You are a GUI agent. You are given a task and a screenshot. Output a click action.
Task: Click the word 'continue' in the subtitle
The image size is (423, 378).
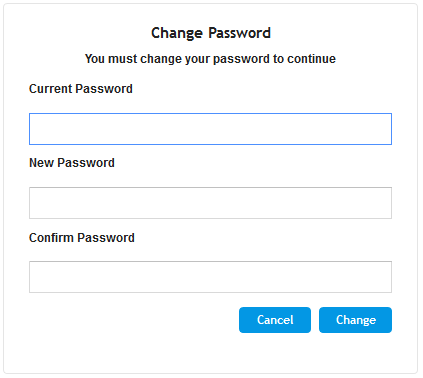312,59
